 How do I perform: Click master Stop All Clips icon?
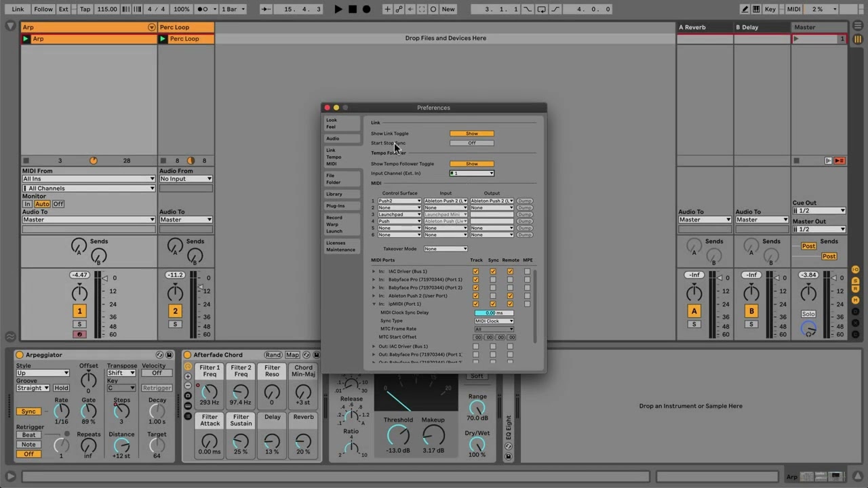click(x=796, y=161)
